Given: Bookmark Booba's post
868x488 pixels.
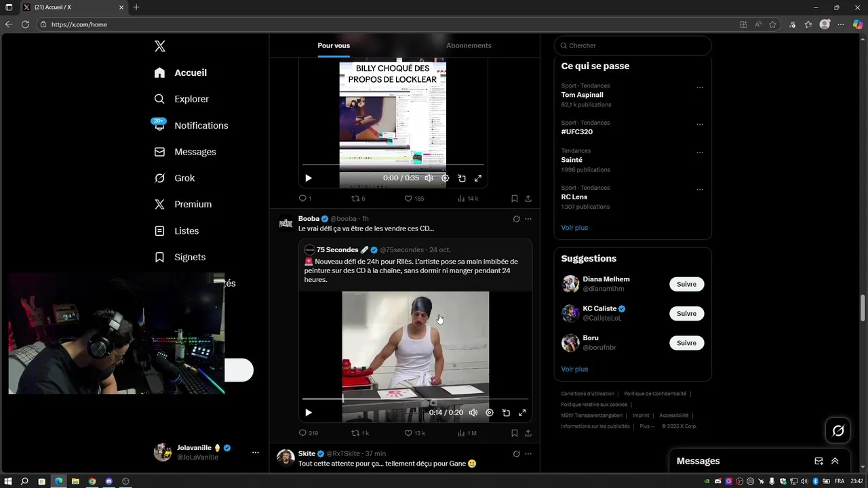Looking at the screenshot, I should click(514, 433).
